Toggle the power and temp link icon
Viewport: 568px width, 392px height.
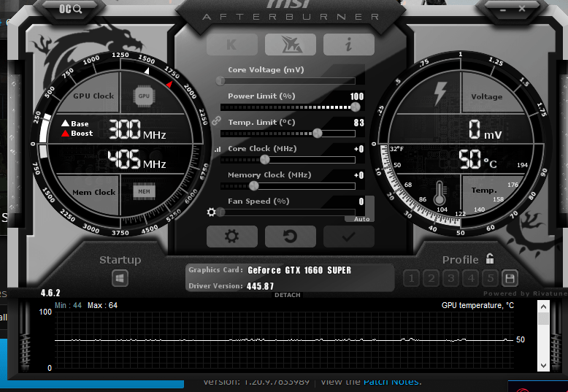pyautogui.click(x=216, y=120)
